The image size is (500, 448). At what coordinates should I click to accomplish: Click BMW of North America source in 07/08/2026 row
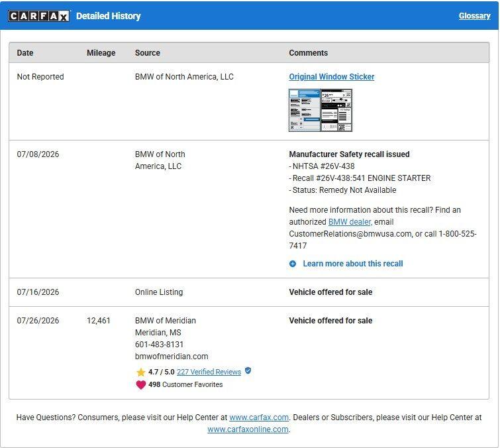160,160
